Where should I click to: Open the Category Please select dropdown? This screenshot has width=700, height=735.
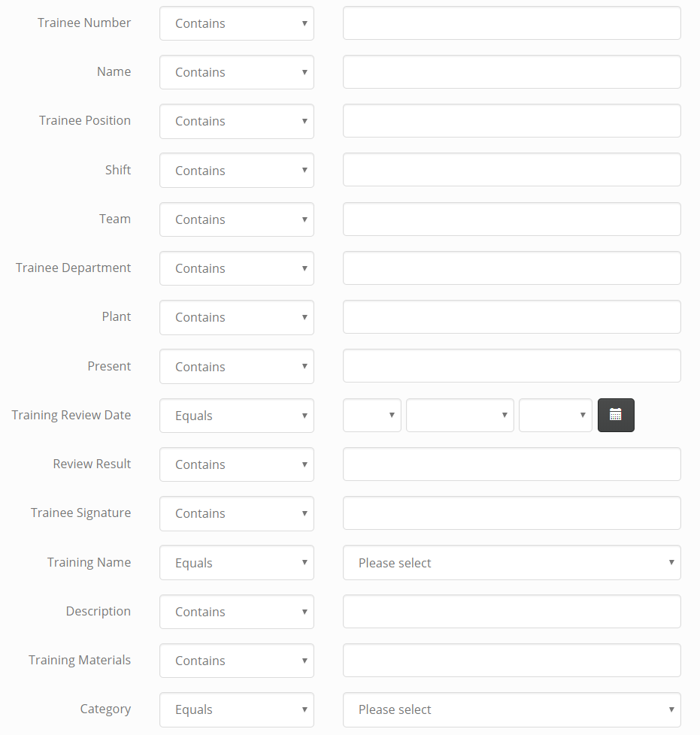(x=511, y=709)
